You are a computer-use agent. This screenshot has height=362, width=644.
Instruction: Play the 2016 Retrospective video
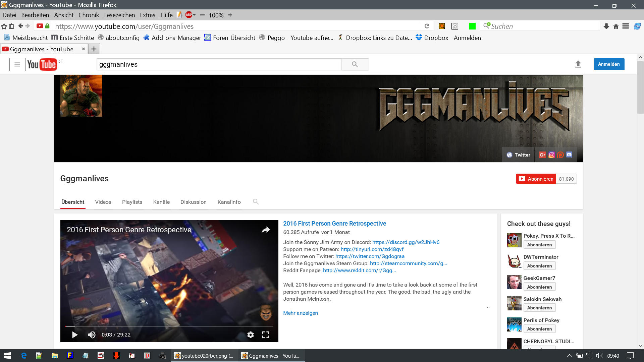[x=75, y=335]
